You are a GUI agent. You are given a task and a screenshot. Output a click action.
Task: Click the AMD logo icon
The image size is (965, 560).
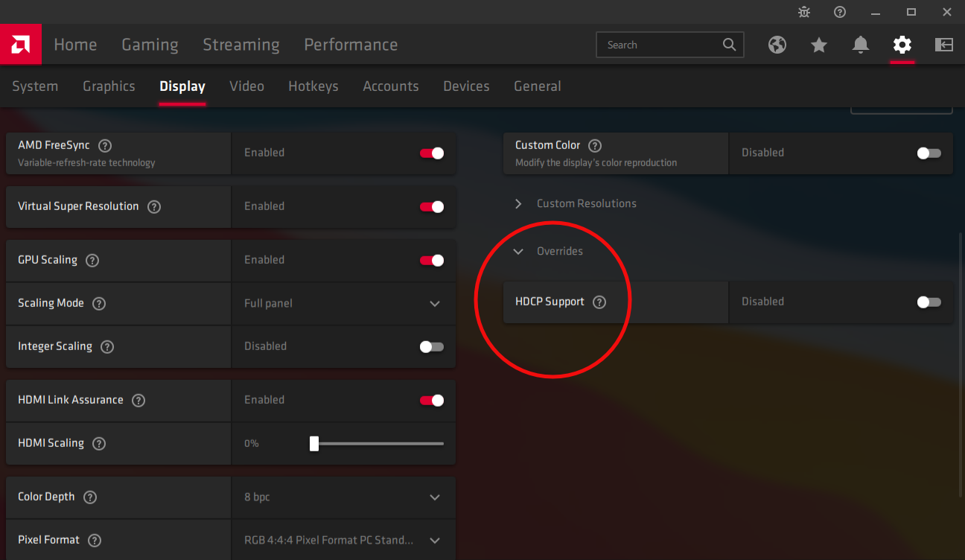[x=20, y=45]
